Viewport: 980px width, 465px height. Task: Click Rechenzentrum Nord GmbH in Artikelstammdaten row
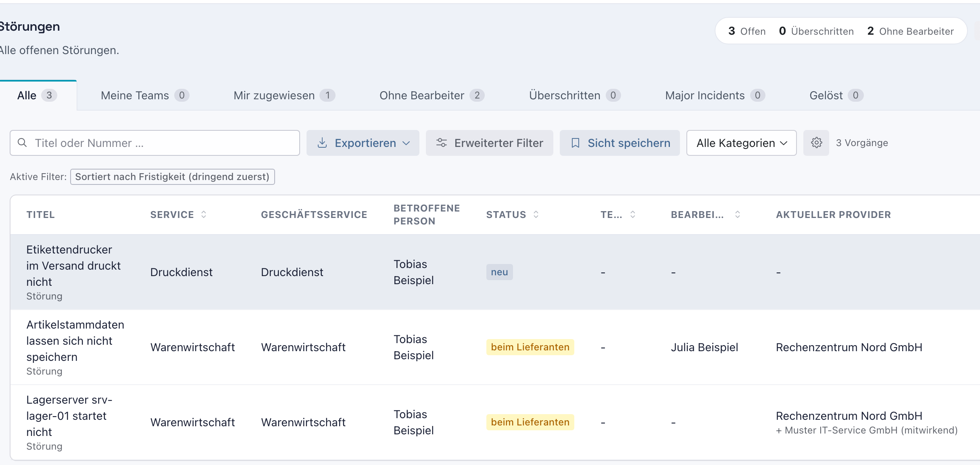(x=849, y=347)
